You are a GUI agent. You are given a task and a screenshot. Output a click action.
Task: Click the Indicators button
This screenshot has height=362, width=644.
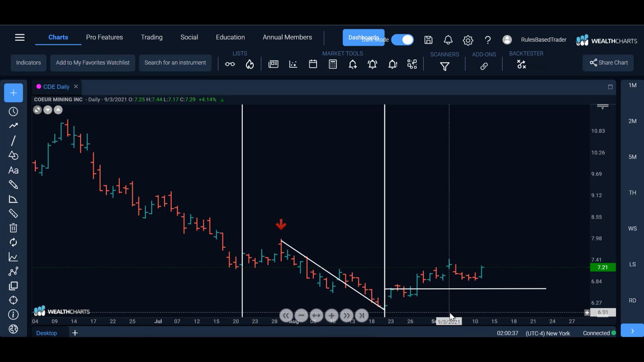click(x=29, y=63)
